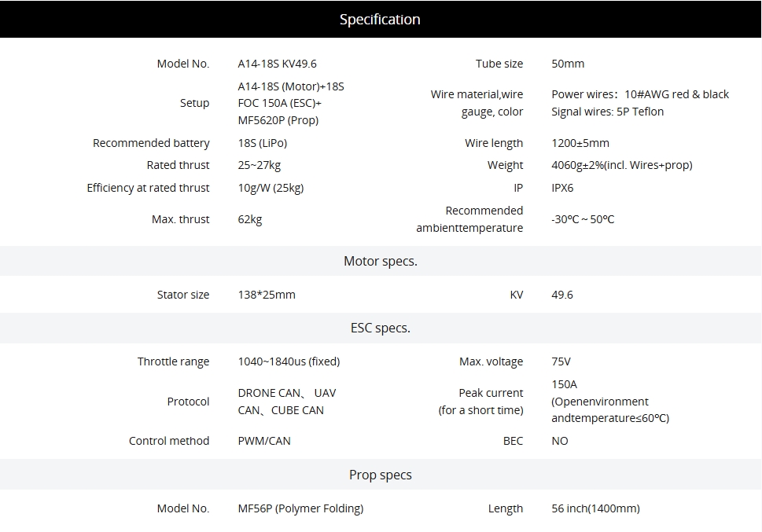This screenshot has width=762, height=532.
Task: Select the 138*25mm stator size value
Action: tap(267, 295)
